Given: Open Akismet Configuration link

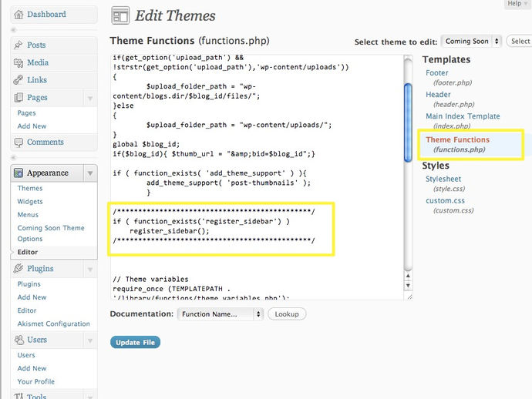Looking at the screenshot, I should click(54, 324).
